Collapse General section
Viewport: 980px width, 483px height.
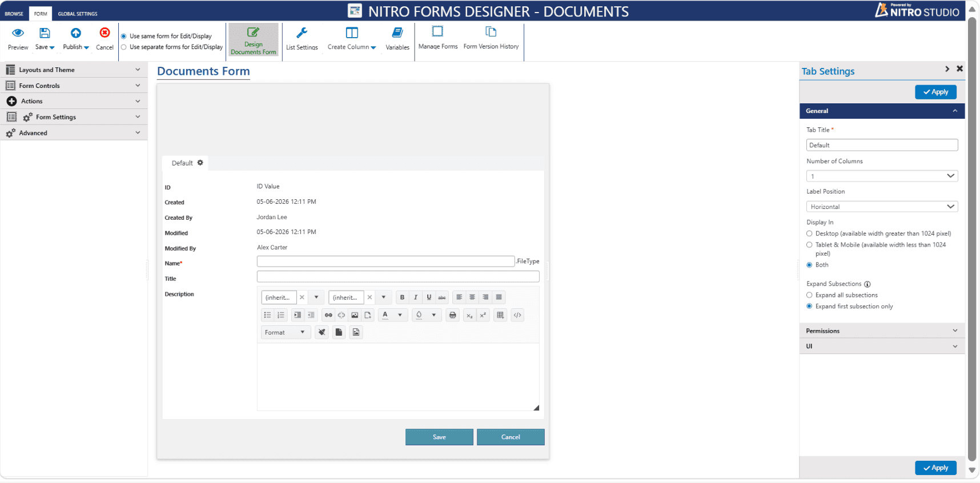coord(882,111)
